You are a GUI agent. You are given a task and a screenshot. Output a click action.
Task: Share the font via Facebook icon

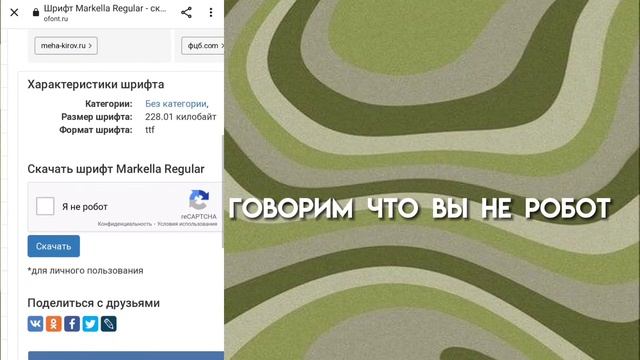(x=72, y=324)
